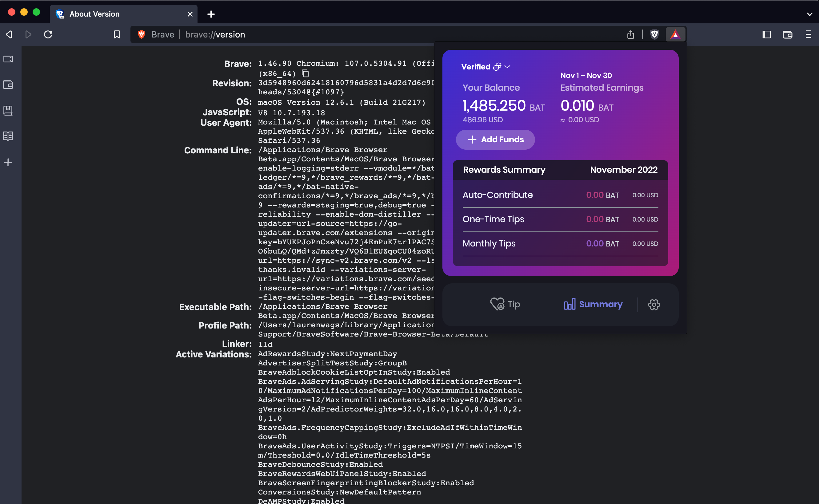This screenshot has height=504, width=819.
Task: Open Brave Wallet icon in the toolbar
Action: [787, 34]
